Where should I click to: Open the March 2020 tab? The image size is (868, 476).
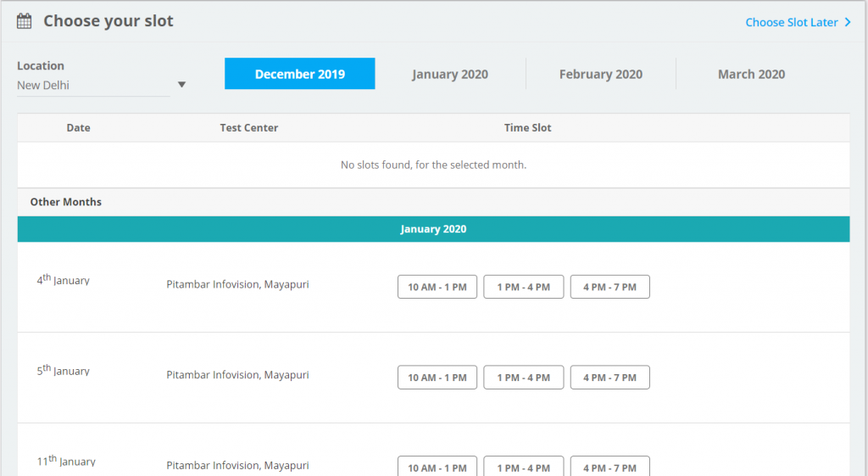(x=751, y=74)
